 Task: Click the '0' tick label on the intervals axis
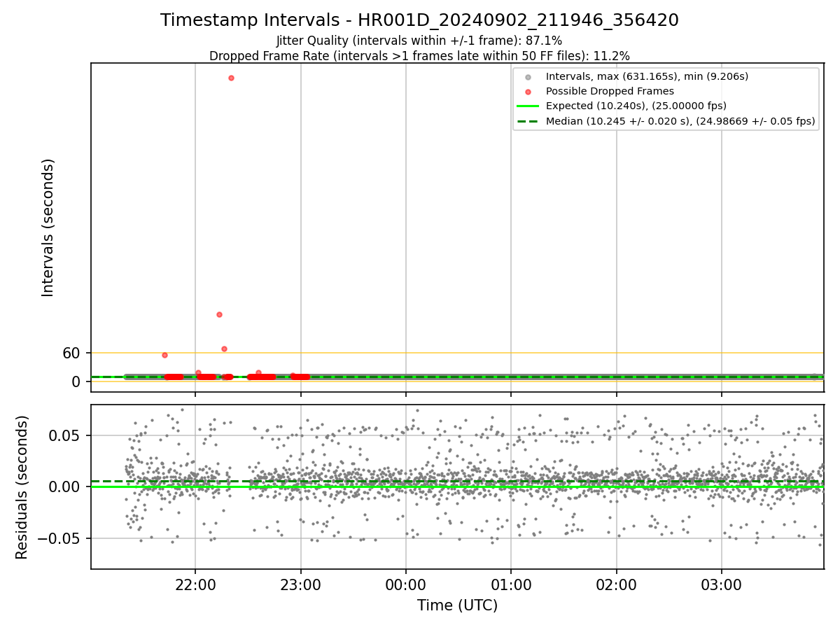click(76, 381)
